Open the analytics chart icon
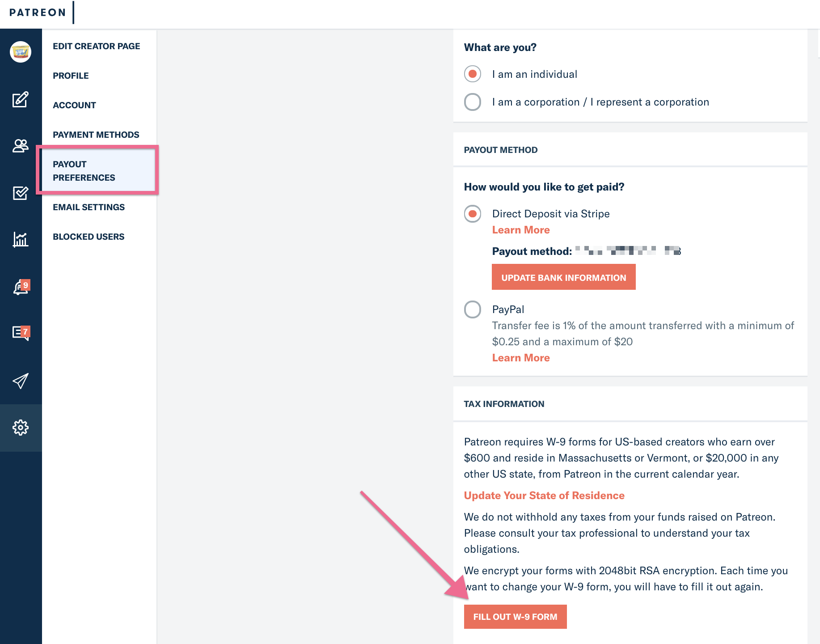The image size is (820, 644). (21, 240)
